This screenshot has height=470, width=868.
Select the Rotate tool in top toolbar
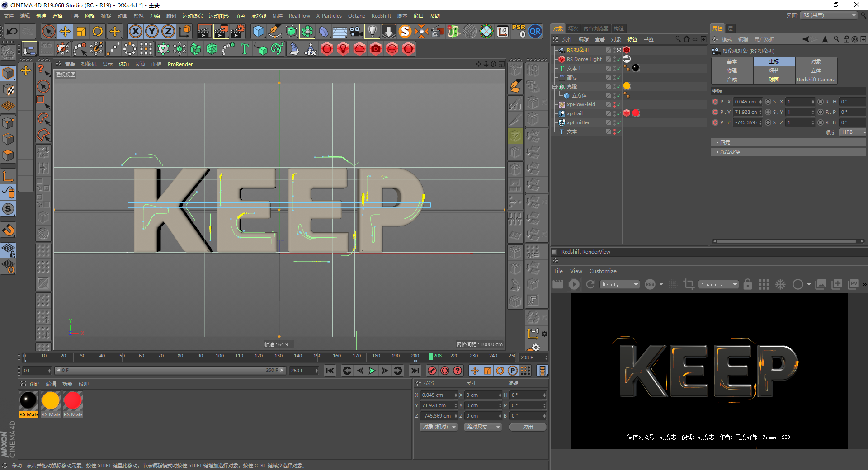click(x=98, y=31)
